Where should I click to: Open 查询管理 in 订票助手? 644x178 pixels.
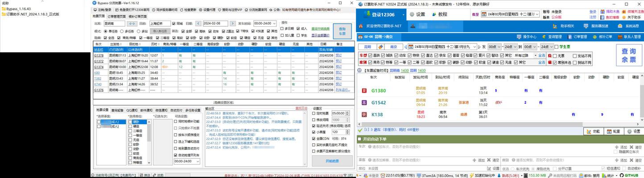552,37
